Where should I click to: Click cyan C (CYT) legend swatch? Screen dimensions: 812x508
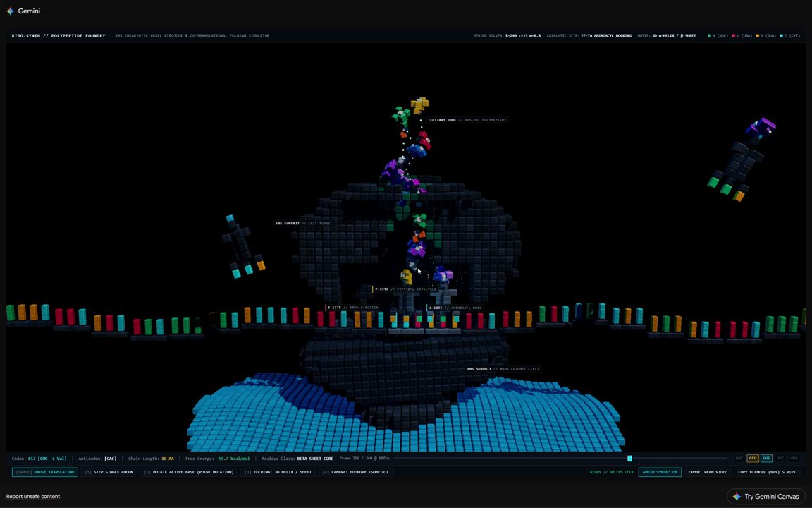point(782,36)
